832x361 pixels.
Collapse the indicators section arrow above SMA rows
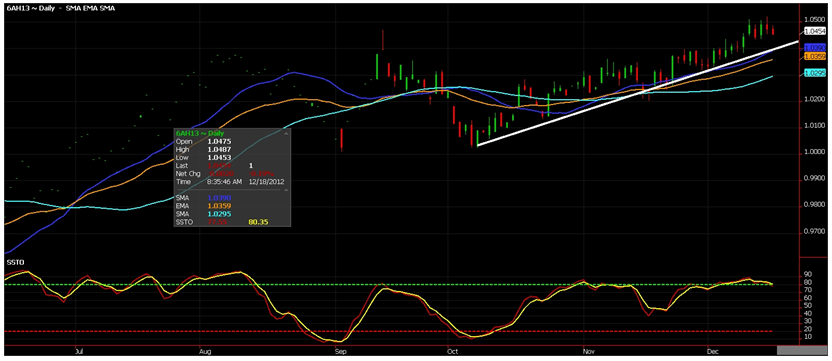point(287,190)
